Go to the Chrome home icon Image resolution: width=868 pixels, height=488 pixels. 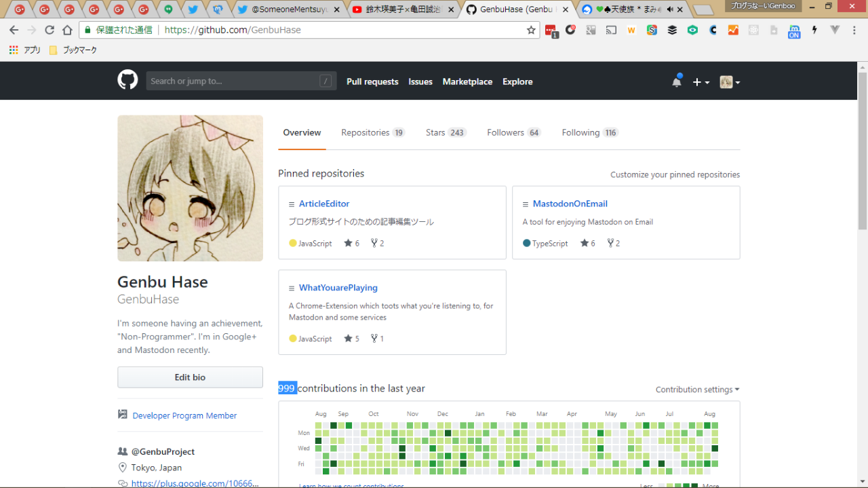click(67, 30)
